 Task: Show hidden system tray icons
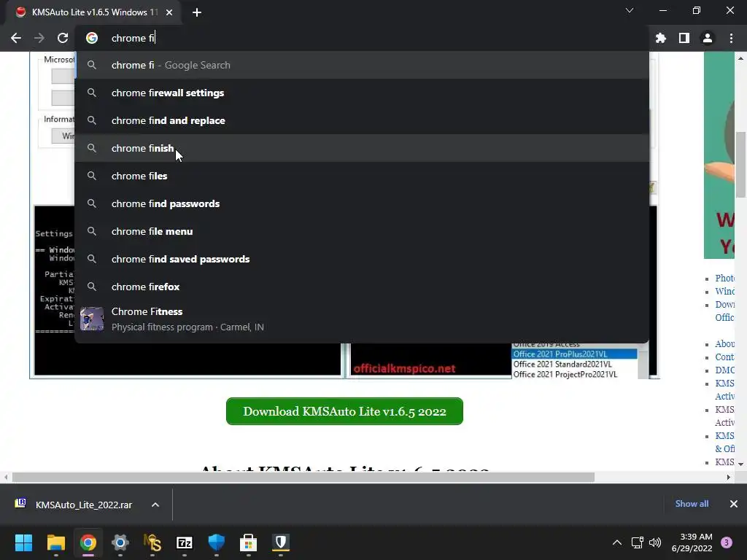click(x=617, y=542)
